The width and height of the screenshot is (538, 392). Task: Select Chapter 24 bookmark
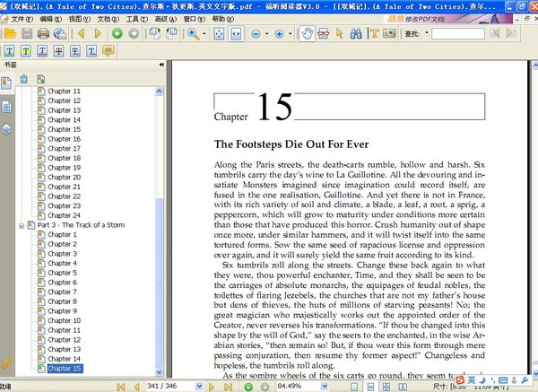click(x=65, y=215)
